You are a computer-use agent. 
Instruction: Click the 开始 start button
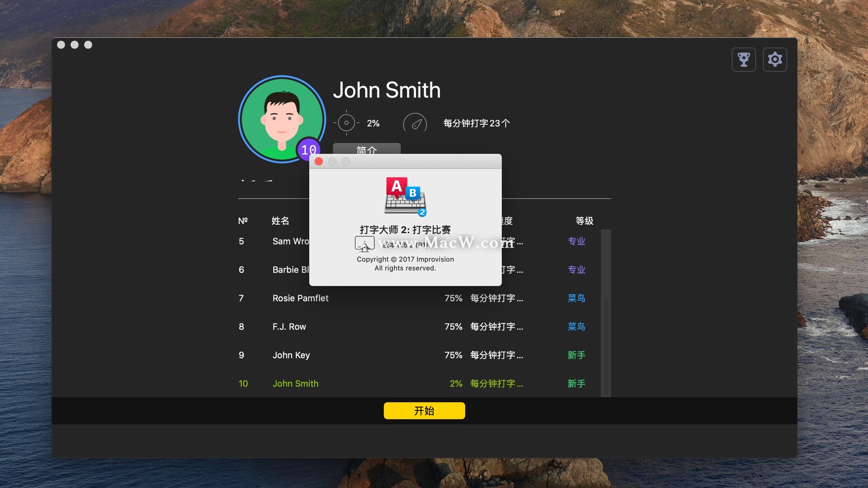[424, 411]
